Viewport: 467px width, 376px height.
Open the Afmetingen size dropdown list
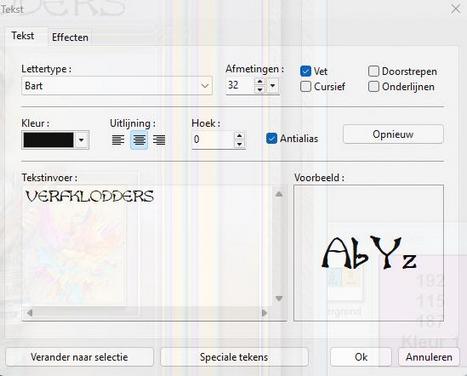click(x=273, y=86)
